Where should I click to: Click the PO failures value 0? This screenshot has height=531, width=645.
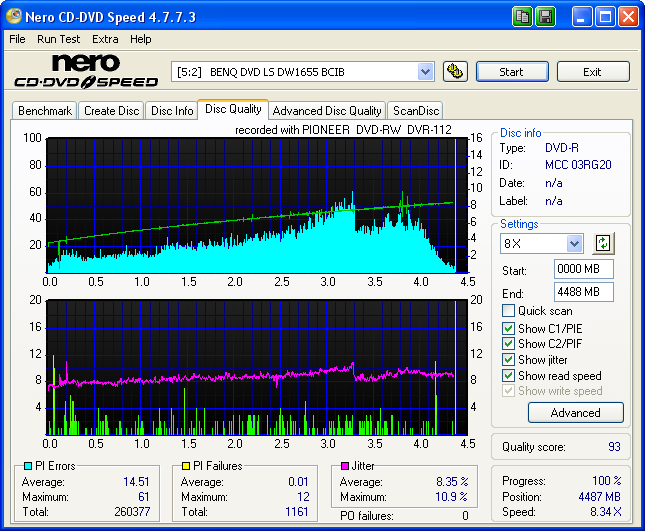pos(465,515)
